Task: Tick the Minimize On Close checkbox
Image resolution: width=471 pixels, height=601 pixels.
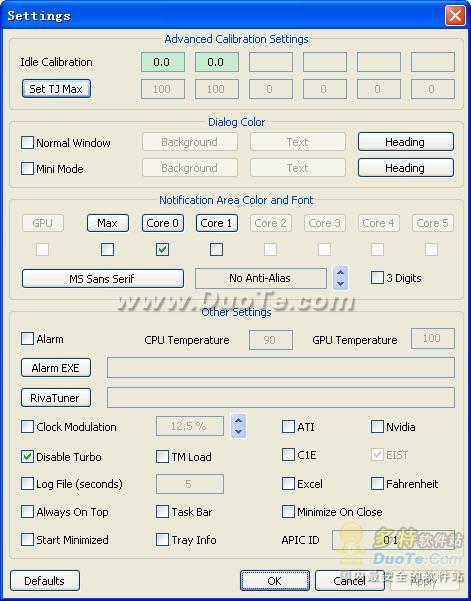Action: [288, 511]
